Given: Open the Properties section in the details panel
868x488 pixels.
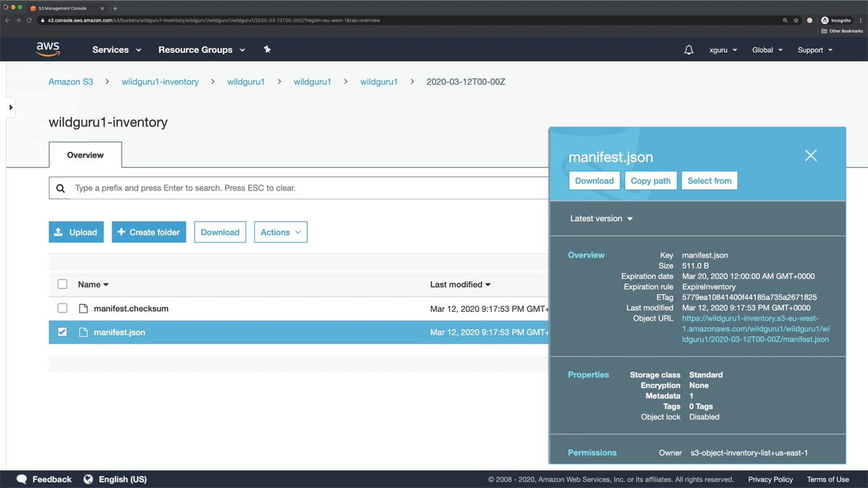Looking at the screenshot, I should click(x=588, y=375).
